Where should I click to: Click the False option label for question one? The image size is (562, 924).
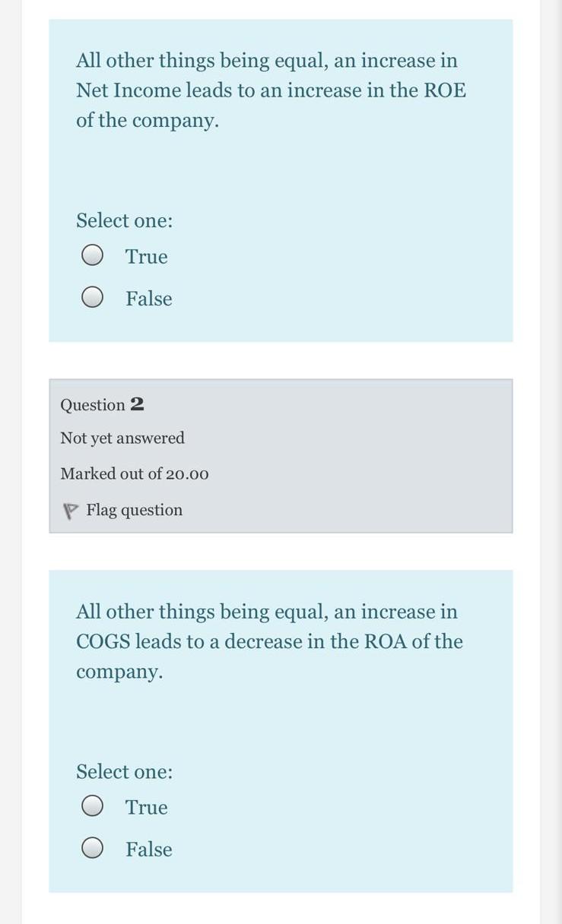[x=148, y=299]
